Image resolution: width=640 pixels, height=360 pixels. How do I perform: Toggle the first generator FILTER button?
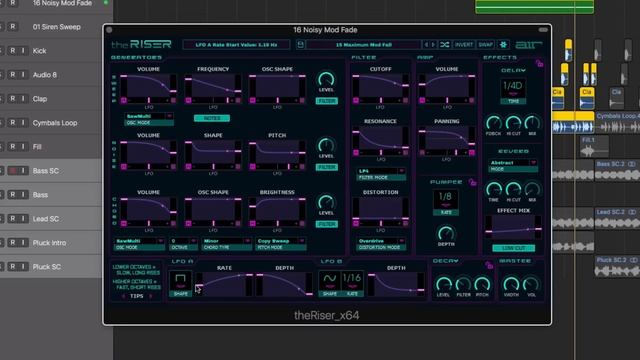(327, 101)
